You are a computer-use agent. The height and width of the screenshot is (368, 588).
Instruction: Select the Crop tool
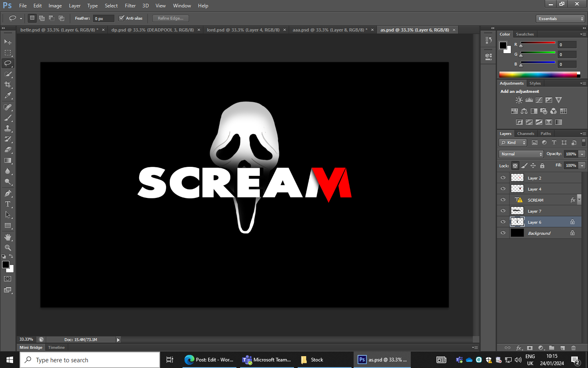point(8,85)
